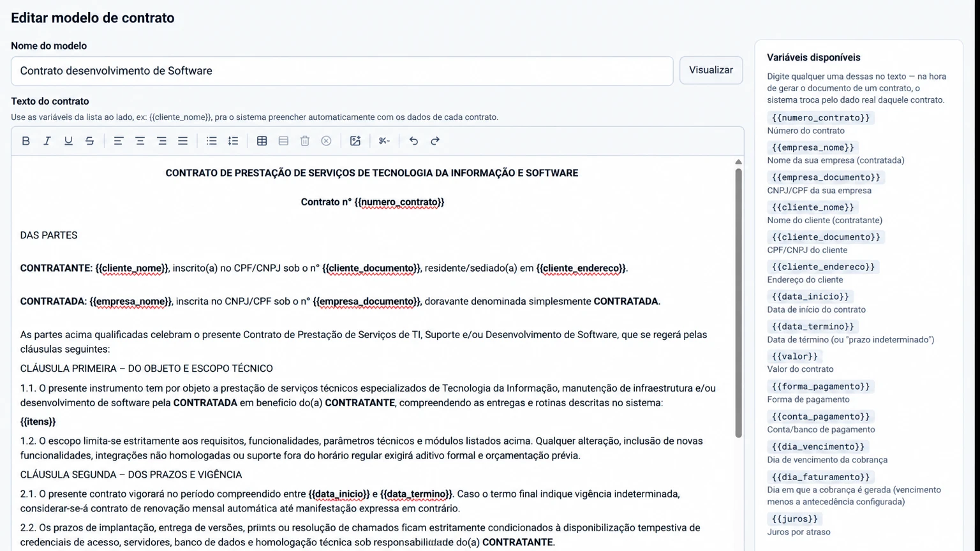Select the {{empresa_documento}} variable chip
The height and width of the screenshot is (551, 980).
pos(826,177)
